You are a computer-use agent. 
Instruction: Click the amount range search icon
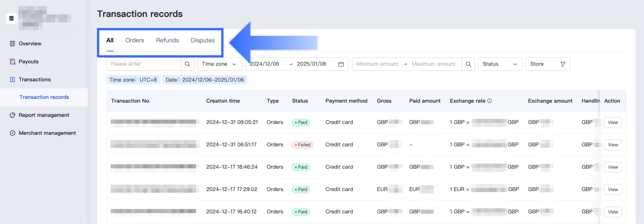pyautogui.click(x=468, y=64)
